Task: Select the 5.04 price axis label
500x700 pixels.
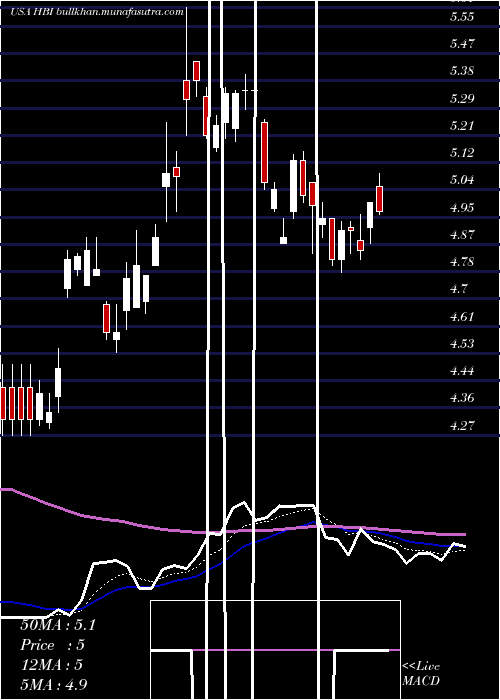Action: coord(462,180)
